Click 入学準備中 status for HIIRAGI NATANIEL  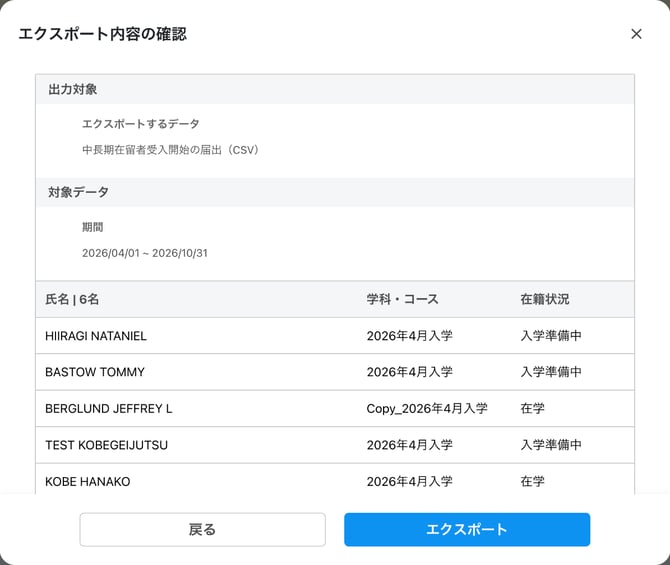[551, 335]
